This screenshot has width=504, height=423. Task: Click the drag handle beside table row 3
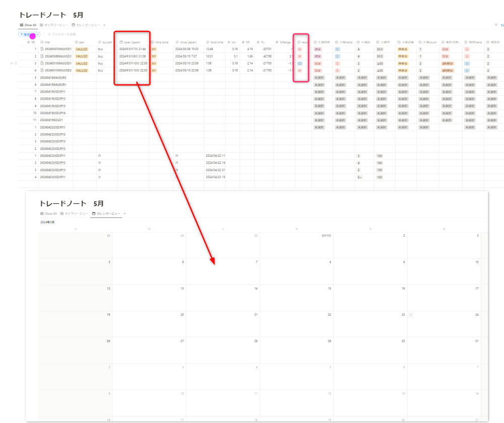[16, 64]
